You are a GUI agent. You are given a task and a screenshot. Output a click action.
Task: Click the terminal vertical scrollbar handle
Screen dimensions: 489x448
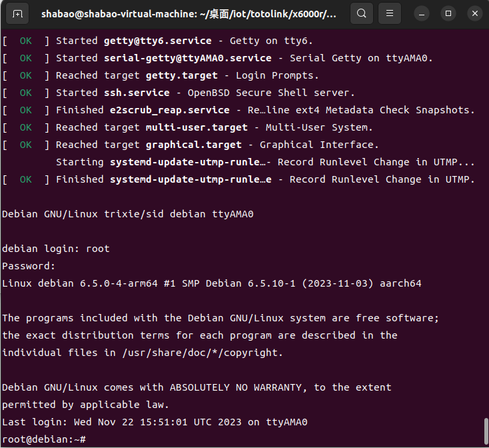486,432
